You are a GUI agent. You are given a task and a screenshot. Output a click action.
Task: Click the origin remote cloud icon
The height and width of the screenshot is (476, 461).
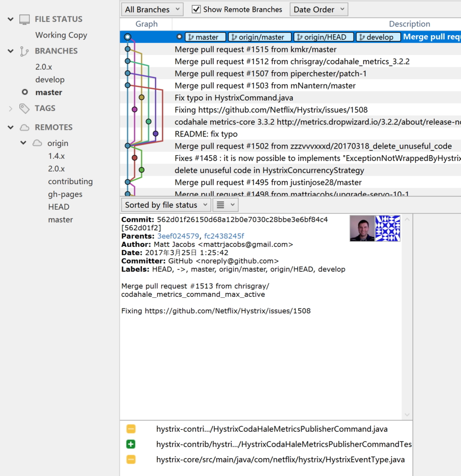pyautogui.click(x=37, y=144)
